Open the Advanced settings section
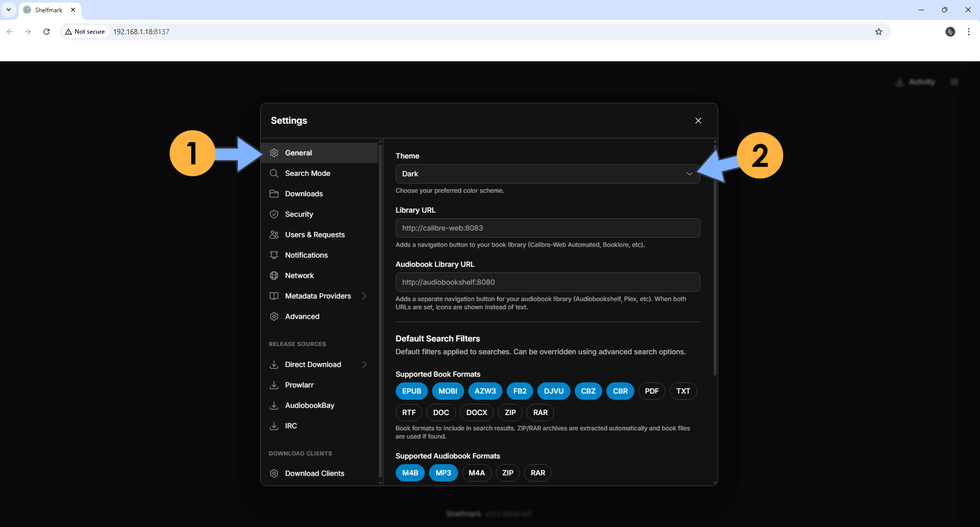 302,316
